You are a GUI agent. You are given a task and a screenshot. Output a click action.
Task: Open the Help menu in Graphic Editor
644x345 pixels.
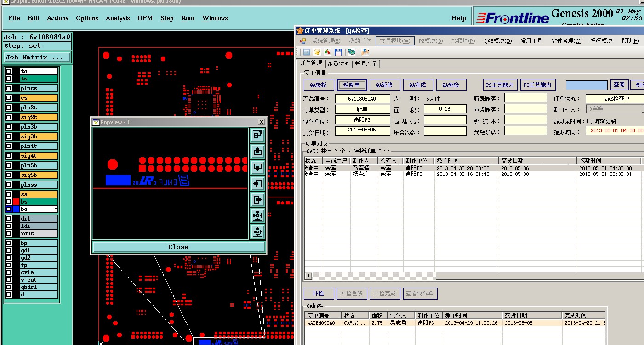point(458,18)
